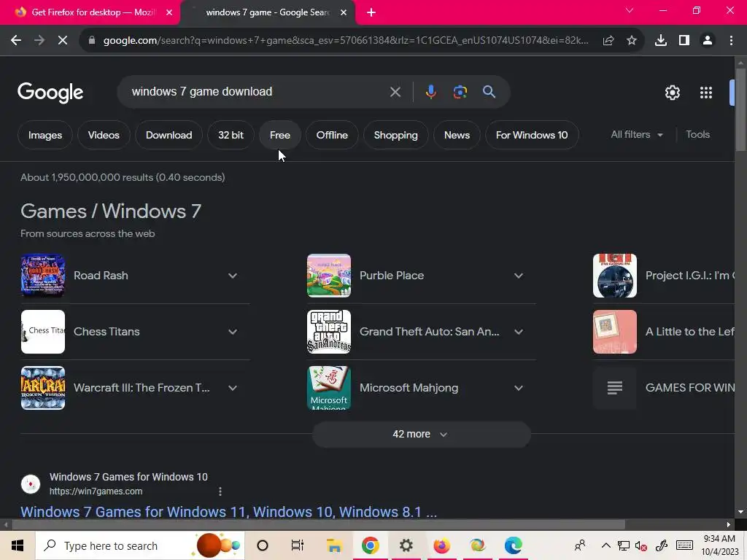Image resolution: width=747 pixels, height=560 pixels.
Task: Expand Purble Place game details
Action: point(519,276)
